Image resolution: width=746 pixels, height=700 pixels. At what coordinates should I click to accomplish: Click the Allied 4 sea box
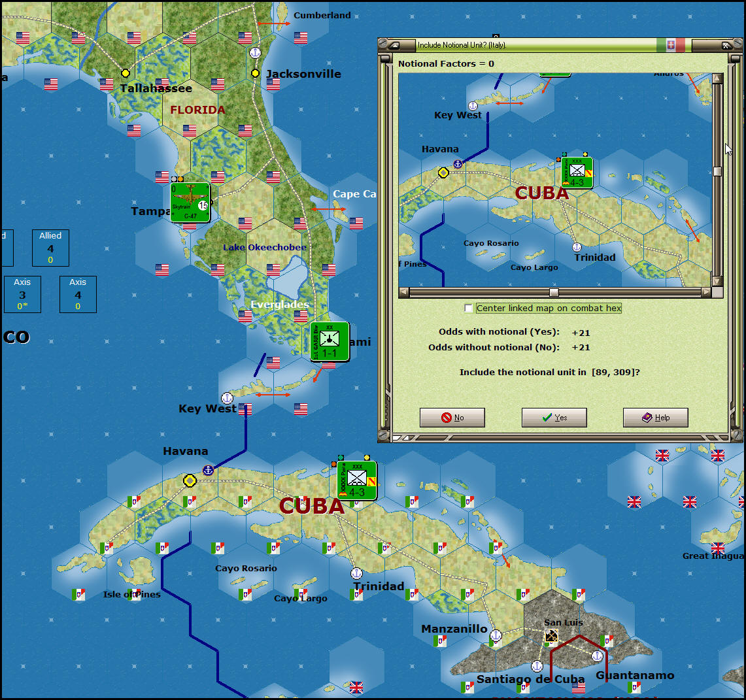[50, 248]
